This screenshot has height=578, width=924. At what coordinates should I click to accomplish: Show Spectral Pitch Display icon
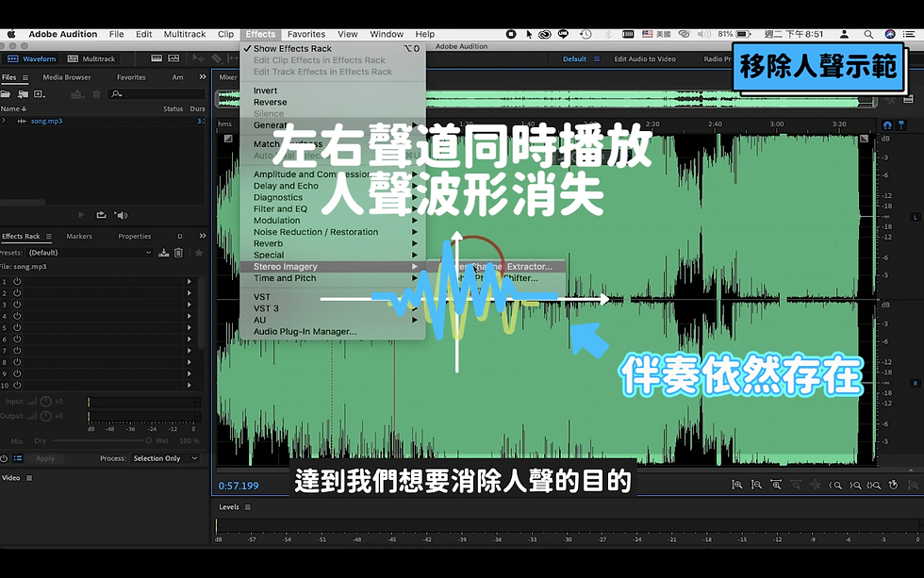click(173, 58)
